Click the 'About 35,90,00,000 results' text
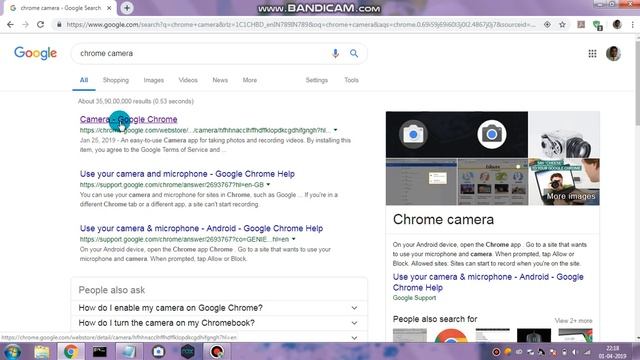Screen dimensions: 640x360 [136, 101]
